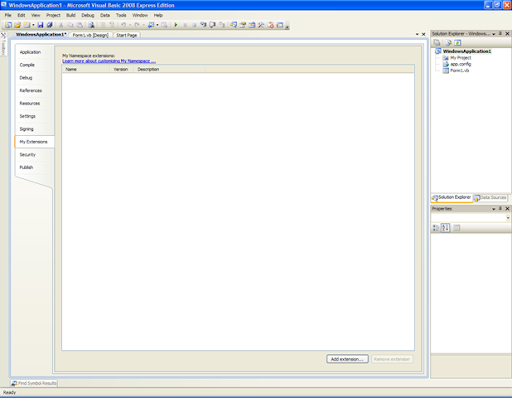The width and height of the screenshot is (512, 398).
Task: Click the Open File folder icon
Action: [x=17, y=25]
